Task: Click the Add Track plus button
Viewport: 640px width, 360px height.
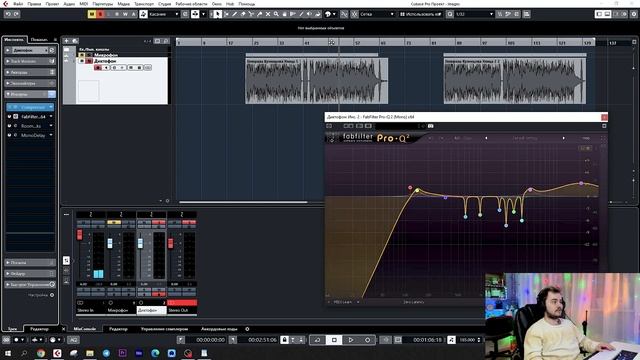Action: click(67, 41)
